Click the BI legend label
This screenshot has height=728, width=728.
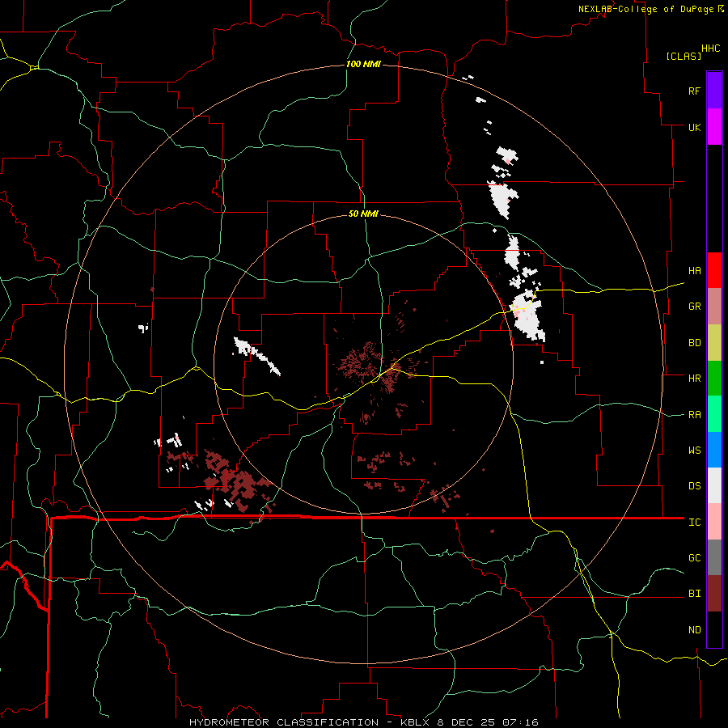coord(694,594)
